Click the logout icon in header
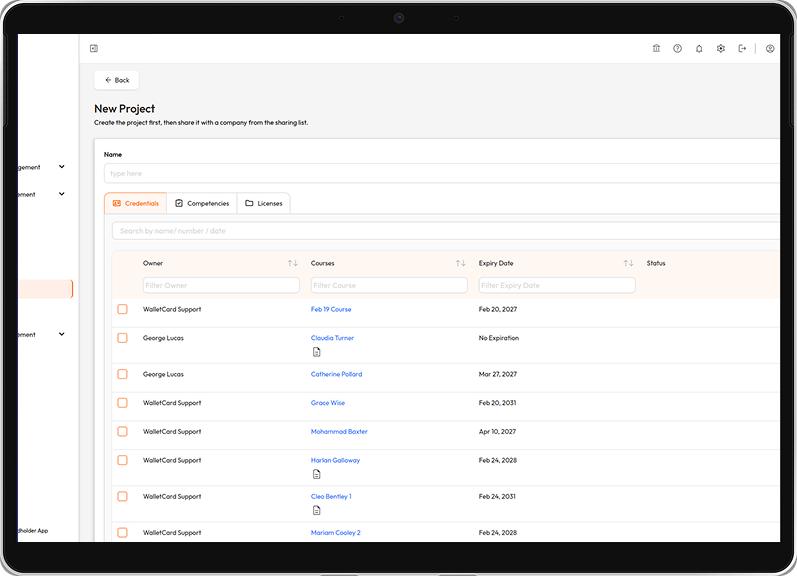The height and width of the screenshot is (576, 797). coord(742,48)
